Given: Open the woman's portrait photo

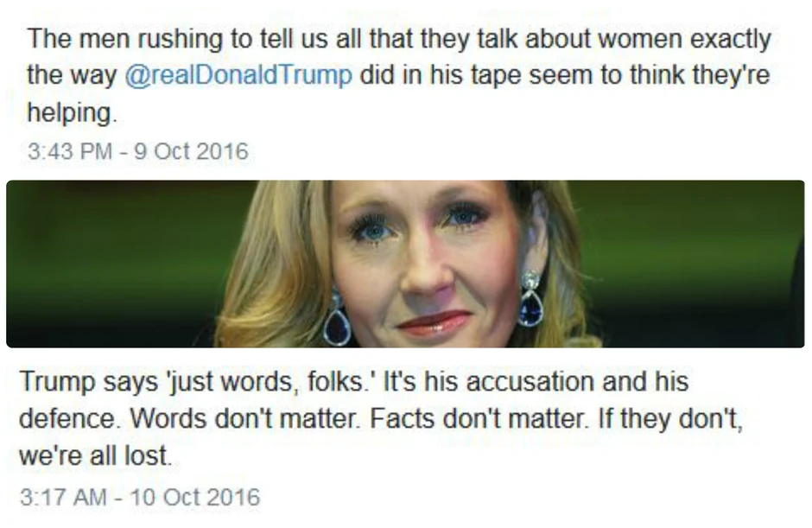Looking at the screenshot, I should 405,264.
